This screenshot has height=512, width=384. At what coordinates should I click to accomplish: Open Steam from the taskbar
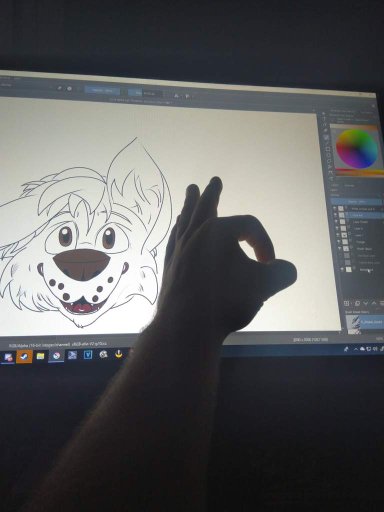(25, 356)
